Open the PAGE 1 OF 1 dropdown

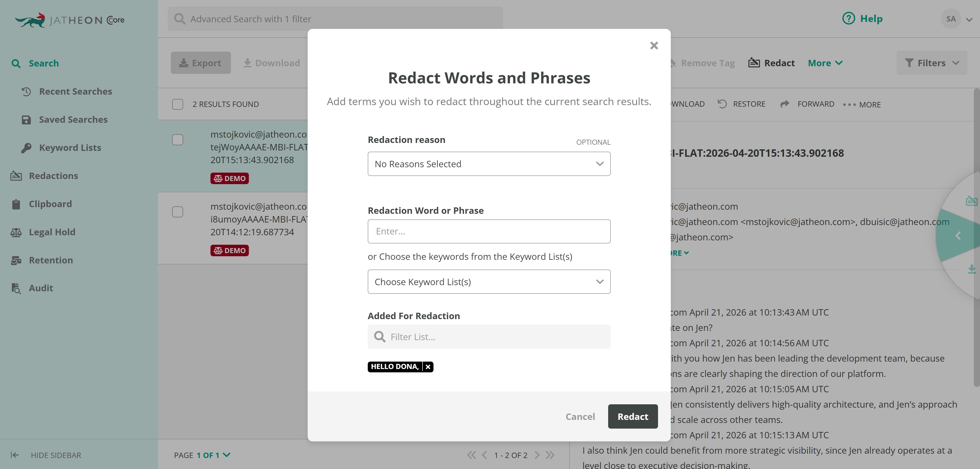click(202, 455)
